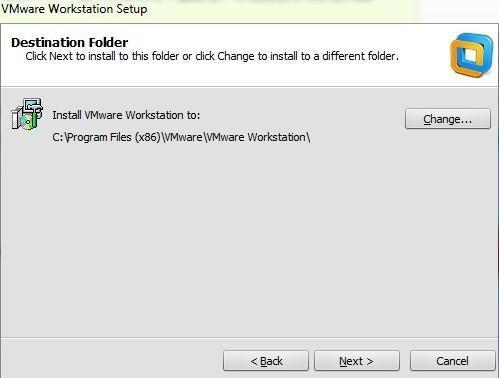Cancel the VMware Workstation setup
The width and height of the screenshot is (499, 378).
tap(452, 361)
